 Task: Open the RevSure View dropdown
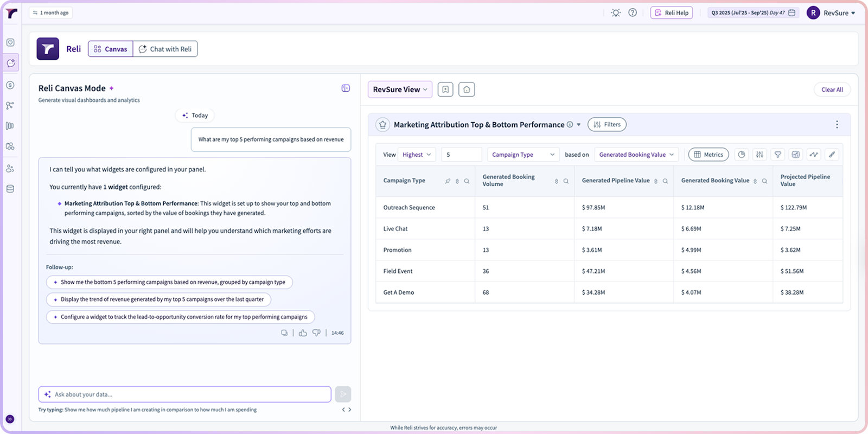[x=400, y=90]
